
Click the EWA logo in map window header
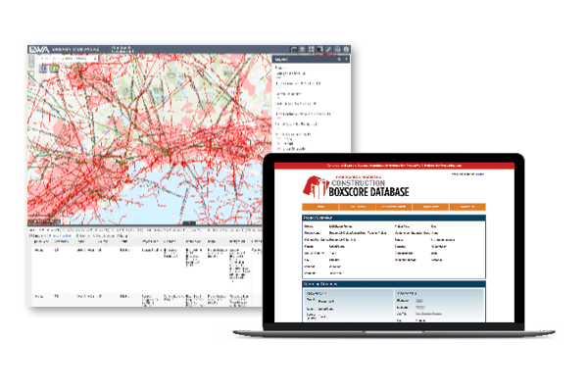[39, 50]
